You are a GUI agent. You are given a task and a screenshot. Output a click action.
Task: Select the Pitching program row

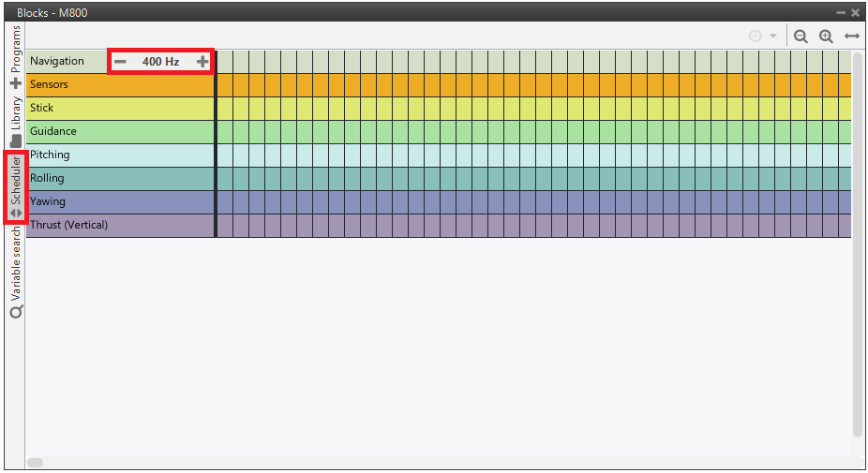50,155
